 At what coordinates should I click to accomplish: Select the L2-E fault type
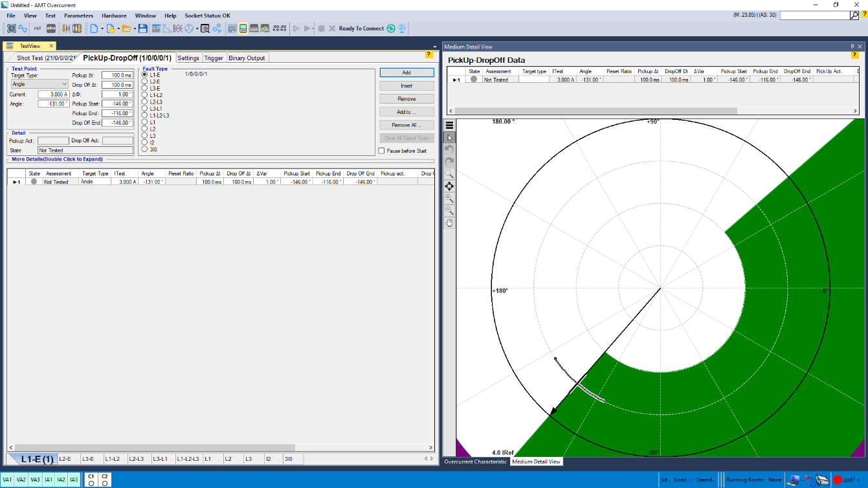point(144,82)
